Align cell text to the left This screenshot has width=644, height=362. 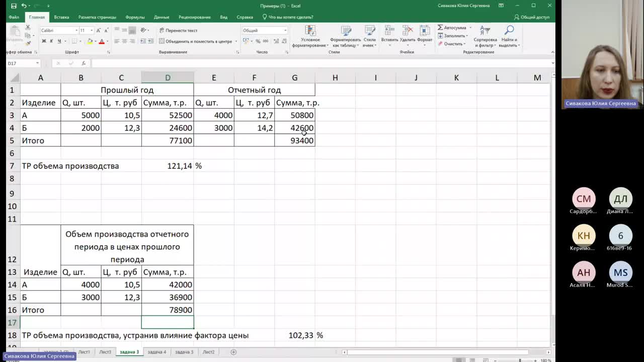[117, 41]
